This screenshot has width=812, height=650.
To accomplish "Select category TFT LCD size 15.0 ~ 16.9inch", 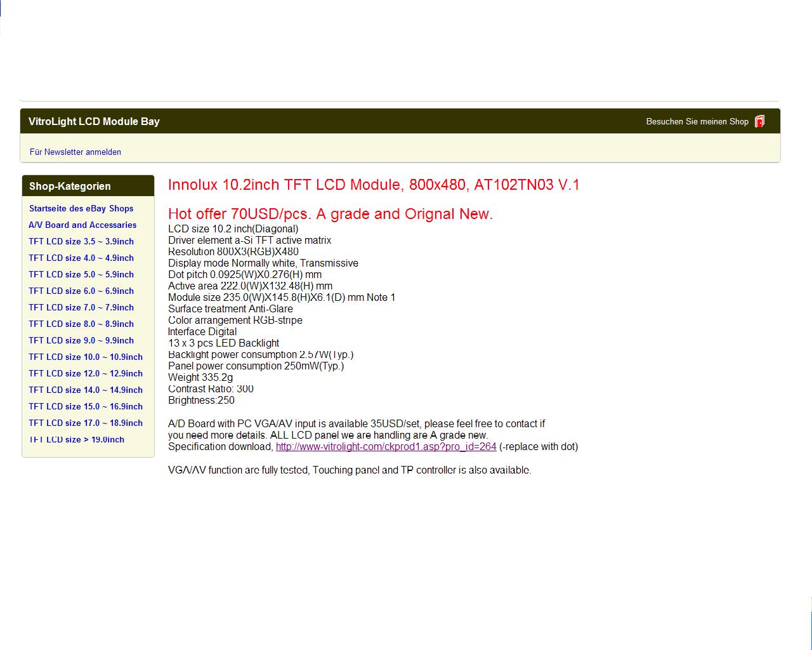I will 86,406.
